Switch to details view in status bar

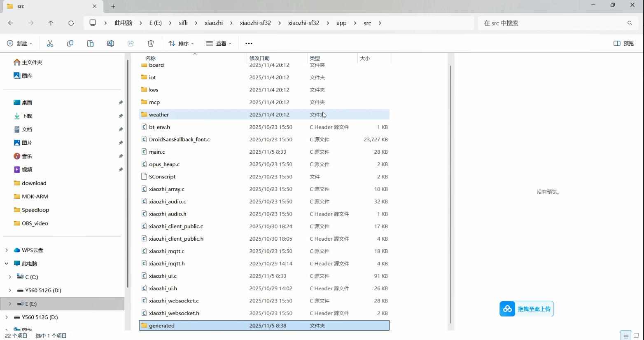[626, 335]
